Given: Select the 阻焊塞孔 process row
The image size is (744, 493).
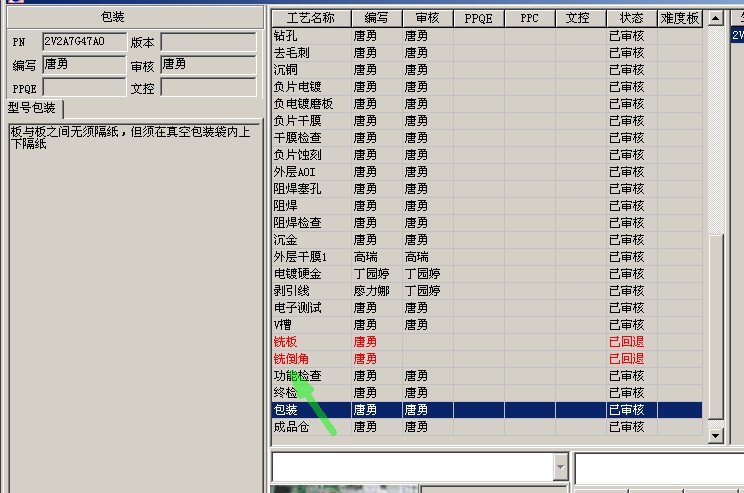Looking at the screenshot, I should 487,189.
